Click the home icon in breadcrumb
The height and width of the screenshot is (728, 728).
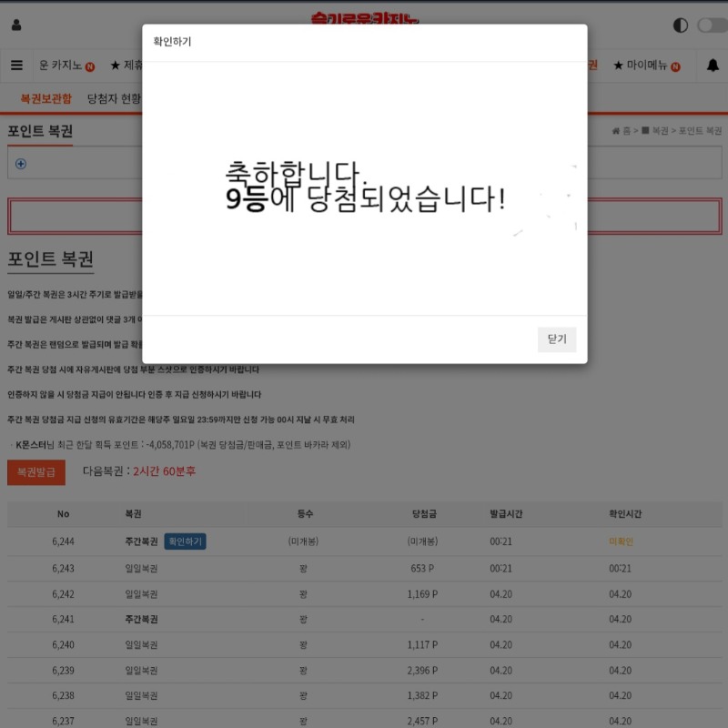click(x=617, y=131)
